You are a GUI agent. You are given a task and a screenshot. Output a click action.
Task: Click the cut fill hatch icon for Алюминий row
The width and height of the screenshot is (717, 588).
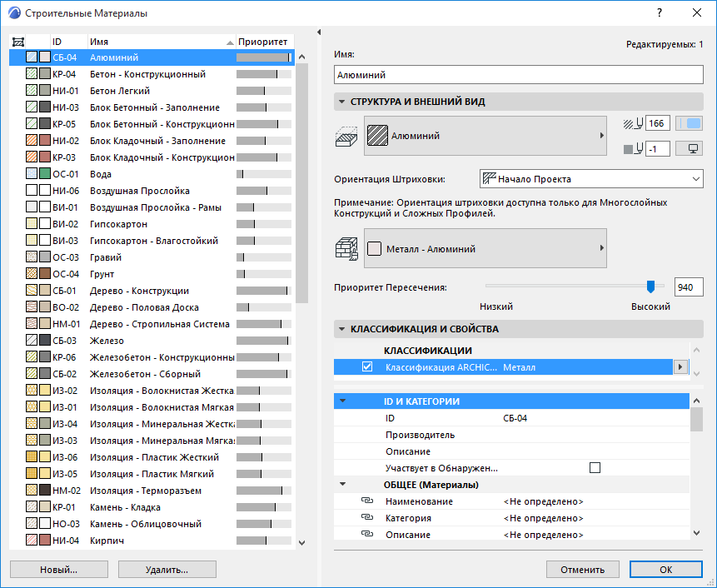pos(32,57)
